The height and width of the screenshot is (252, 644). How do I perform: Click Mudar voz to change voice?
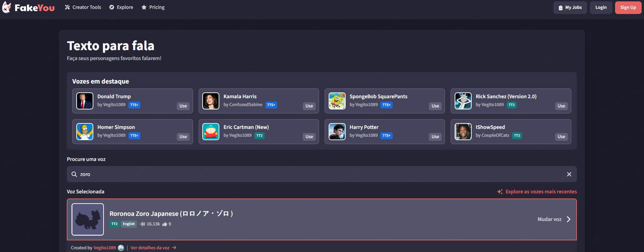pyautogui.click(x=549, y=219)
